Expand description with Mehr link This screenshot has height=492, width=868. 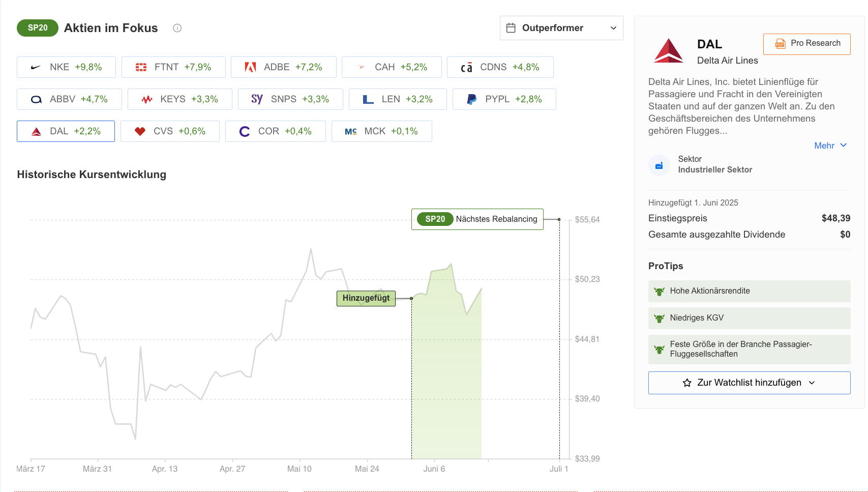(824, 146)
